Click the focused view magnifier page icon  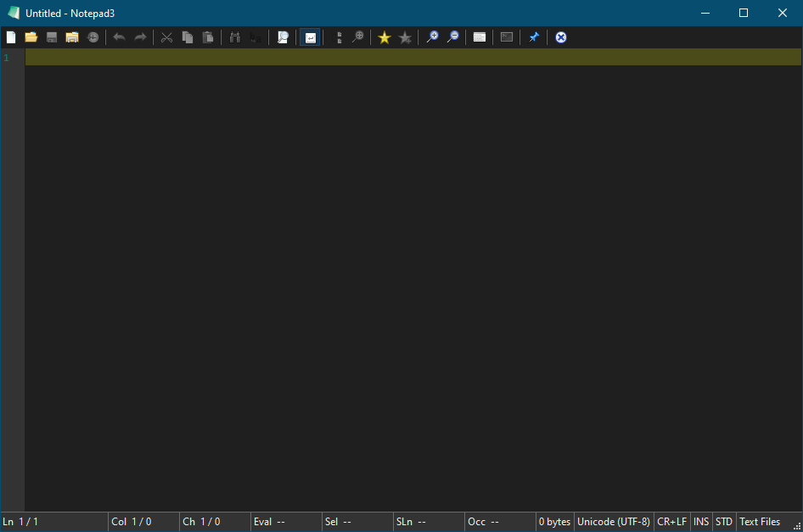tap(283, 37)
